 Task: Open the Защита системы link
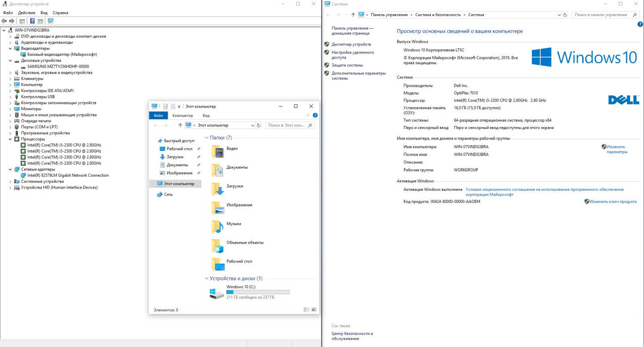[347, 65]
